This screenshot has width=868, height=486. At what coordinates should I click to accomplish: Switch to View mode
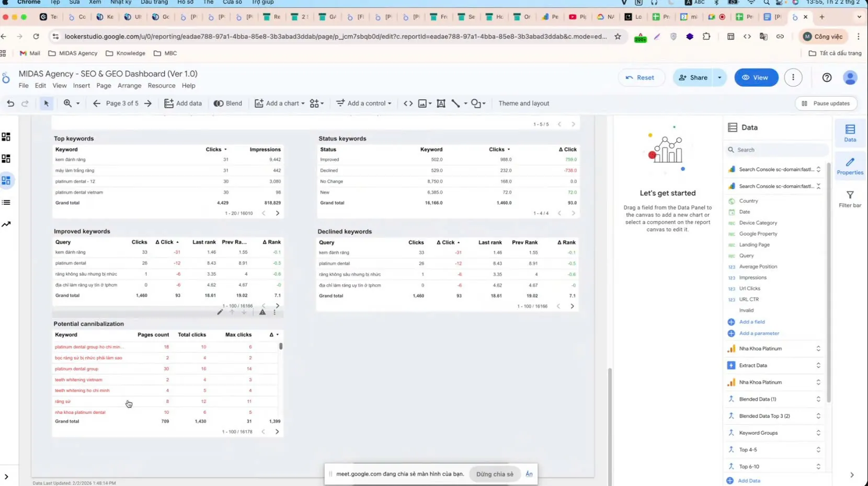(x=756, y=77)
